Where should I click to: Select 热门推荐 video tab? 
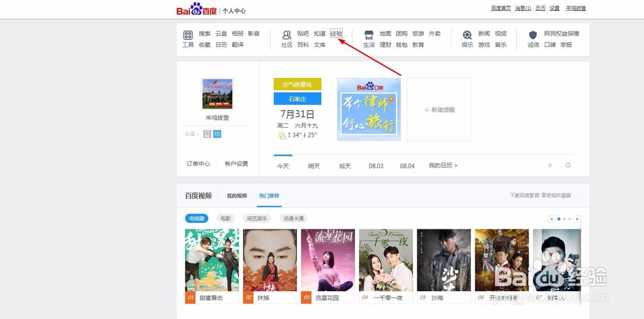tap(269, 196)
